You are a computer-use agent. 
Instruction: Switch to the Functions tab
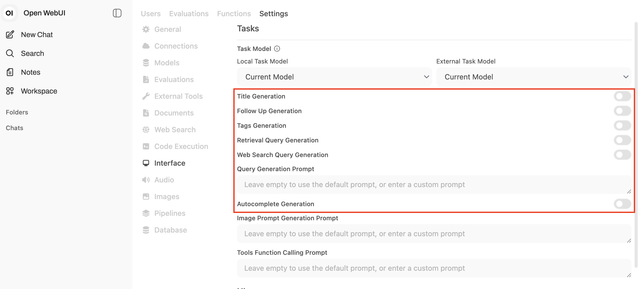[234, 14]
